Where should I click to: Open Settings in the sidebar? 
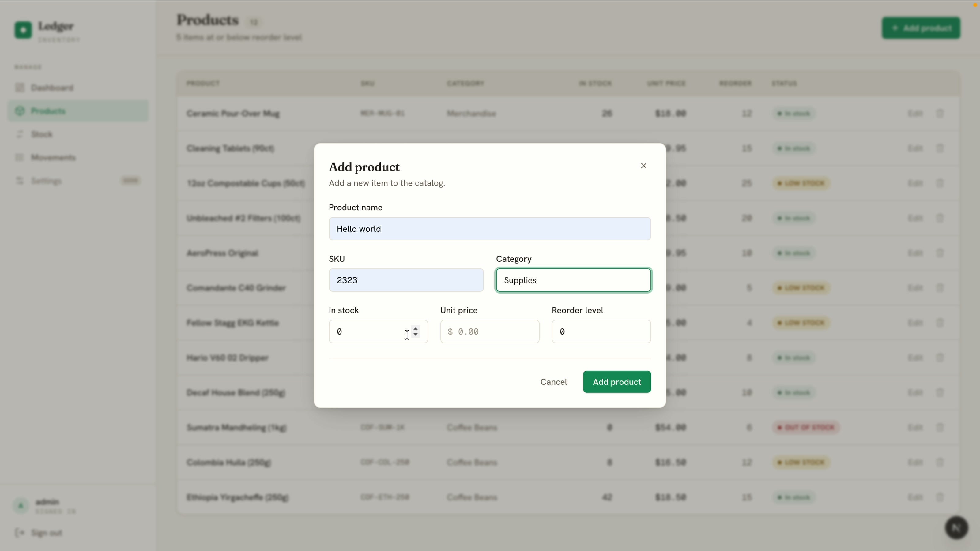tap(78, 181)
